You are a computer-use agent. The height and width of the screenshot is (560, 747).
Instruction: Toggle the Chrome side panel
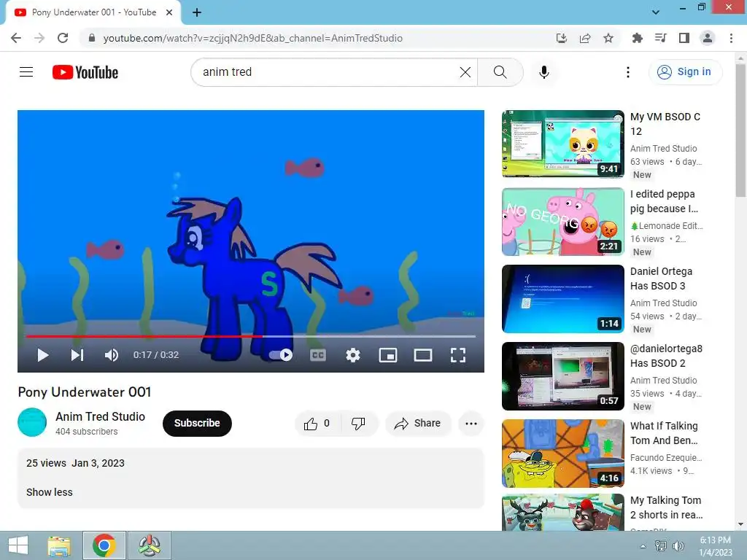(x=684, y=38)
